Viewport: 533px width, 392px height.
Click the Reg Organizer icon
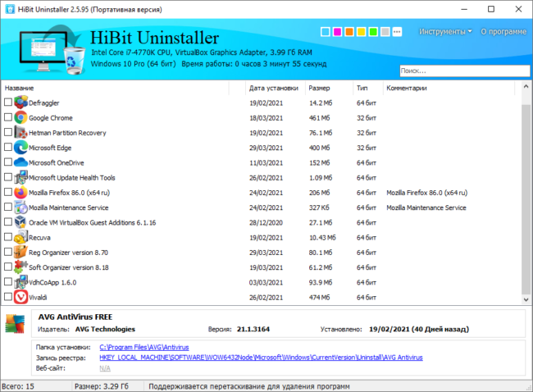[20, 252]
